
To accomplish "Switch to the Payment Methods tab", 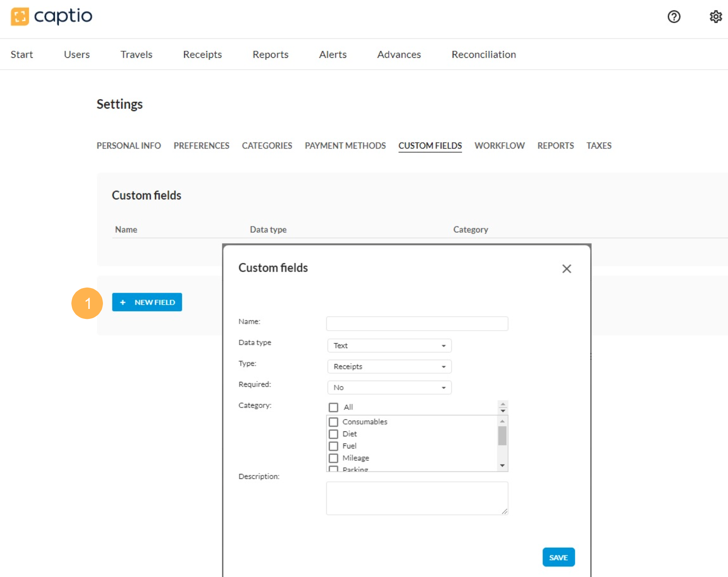I will [345, 146].
